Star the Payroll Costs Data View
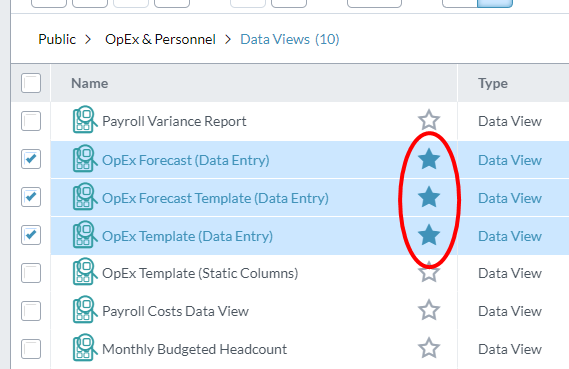 tap(429, 310)
